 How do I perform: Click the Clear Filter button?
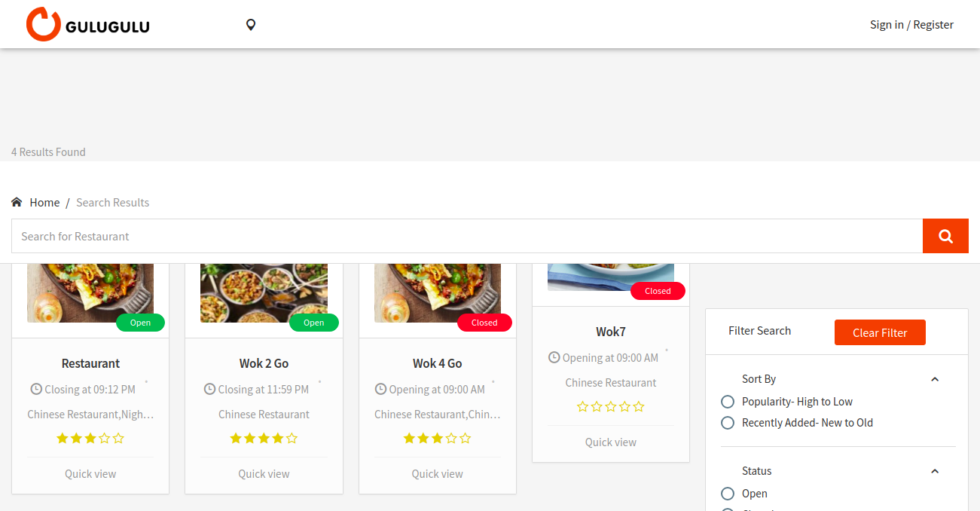point(880,332)
